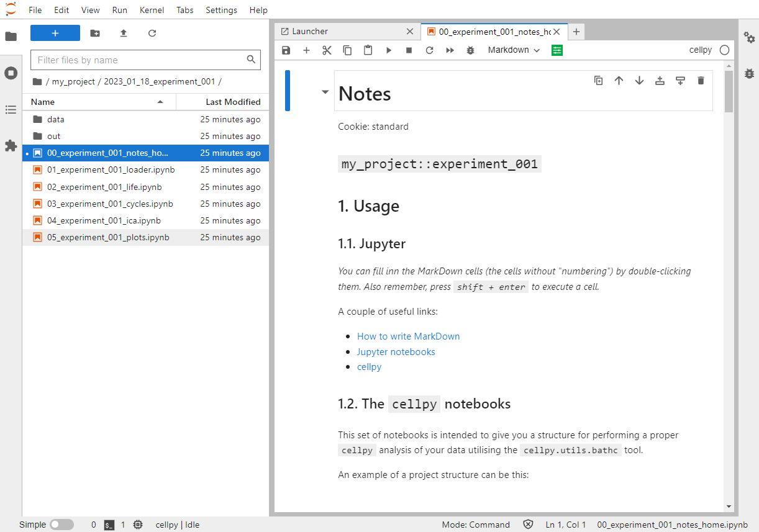This screenshot has height=532, width=759.
Task: Select 04_experiment_001_ica.ipynb file
Action: coord(145,220)
